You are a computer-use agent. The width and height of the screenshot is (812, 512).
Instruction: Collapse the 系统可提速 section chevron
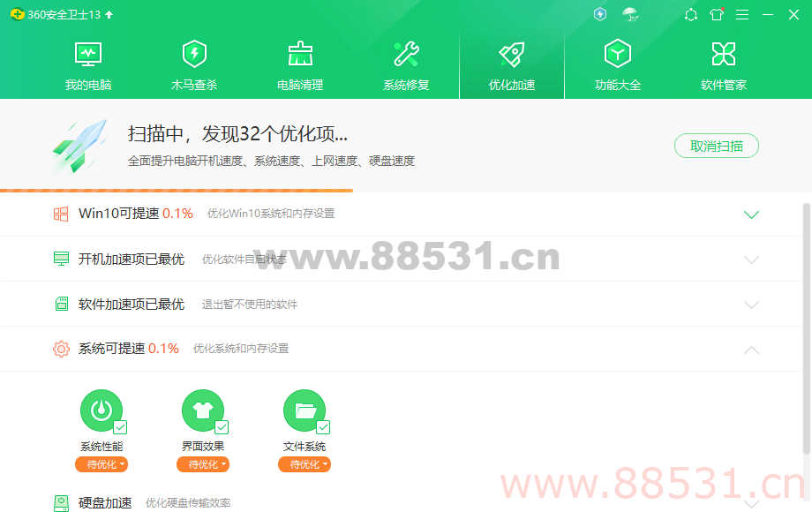pyautogui.click(x=751, y=350)
